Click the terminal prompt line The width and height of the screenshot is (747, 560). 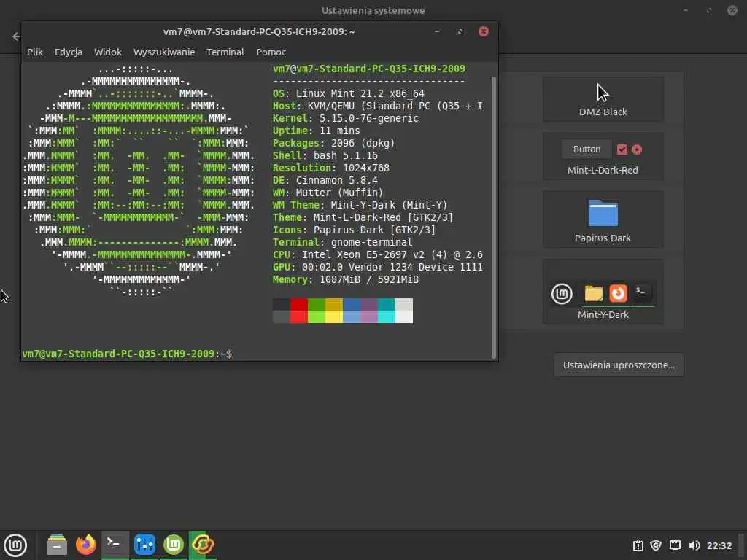[127, 354]
